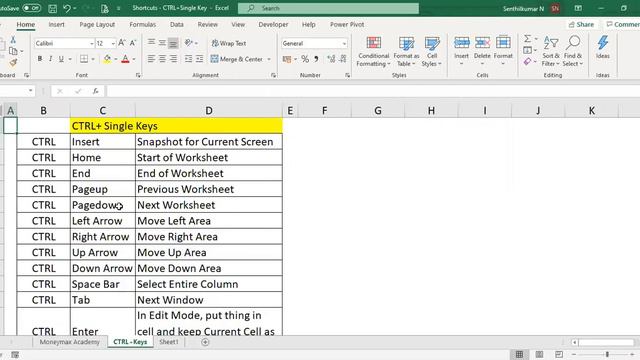Click Increase Font Size icon
The width and height of the screenshot is (640, 360).
pos(122,43)
